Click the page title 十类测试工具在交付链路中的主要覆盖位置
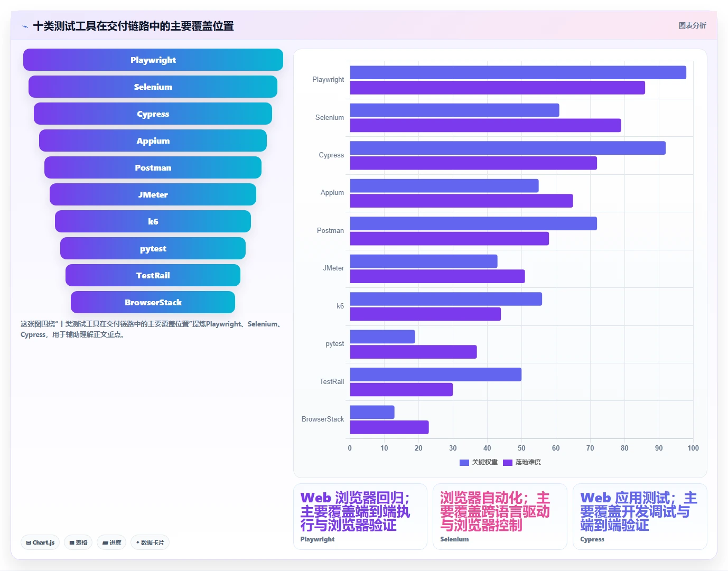This screenshot has height=571, width=728. pyautogui.click(x=133, y=26)
